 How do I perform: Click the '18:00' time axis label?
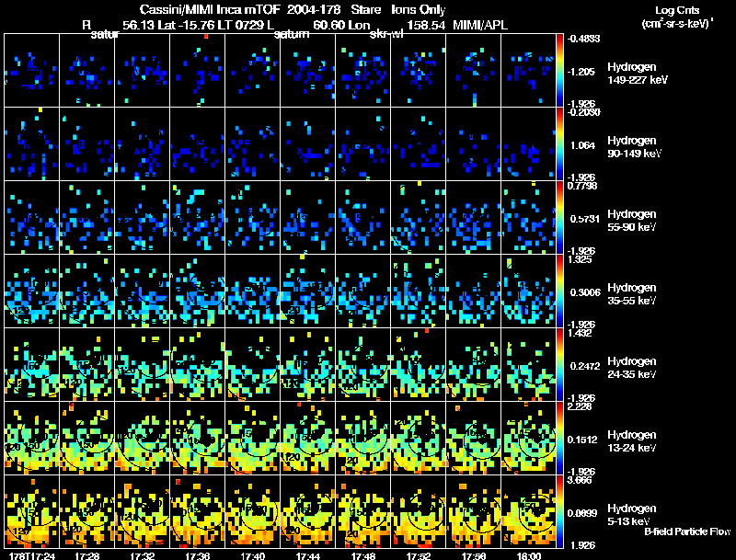pyautogui.click(x=528, y=556)
